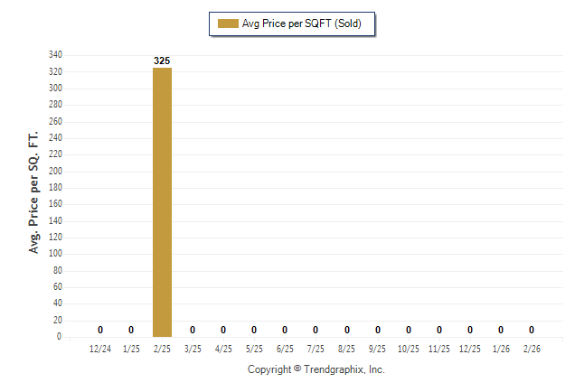The image size is (584, 392).
Task: Select the 325 data label above bar
Action: [162, 61]
